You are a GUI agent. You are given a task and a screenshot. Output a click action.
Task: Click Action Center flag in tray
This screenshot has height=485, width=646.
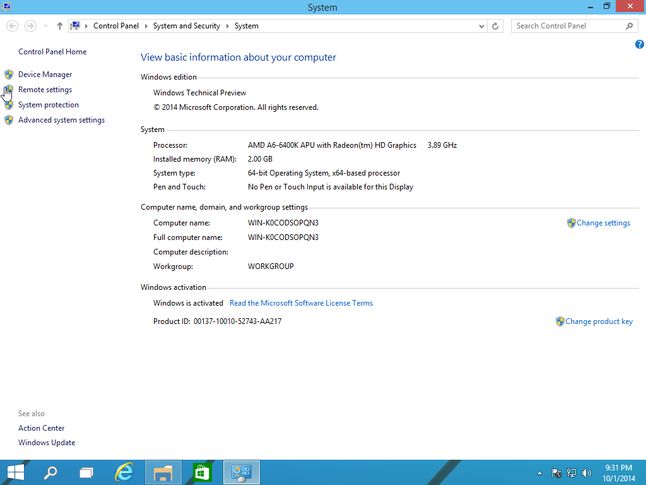pyautogui.click(x=557, y=473)
